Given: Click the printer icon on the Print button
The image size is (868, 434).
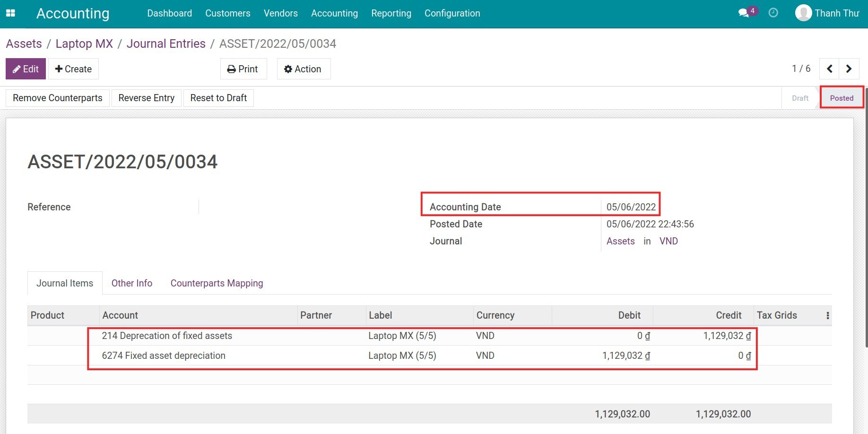Looking at the screenshot, I should (x=231, y=69).
